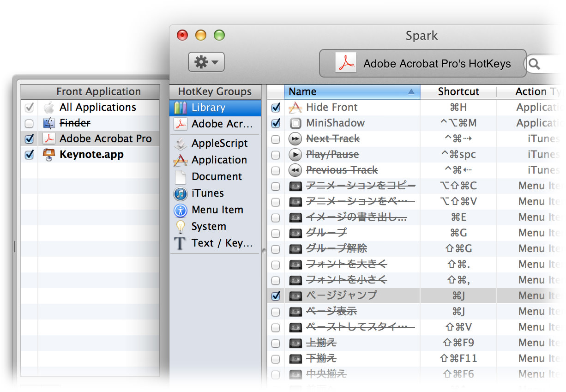Check the Finder checkbox

[x=29, y=123]
